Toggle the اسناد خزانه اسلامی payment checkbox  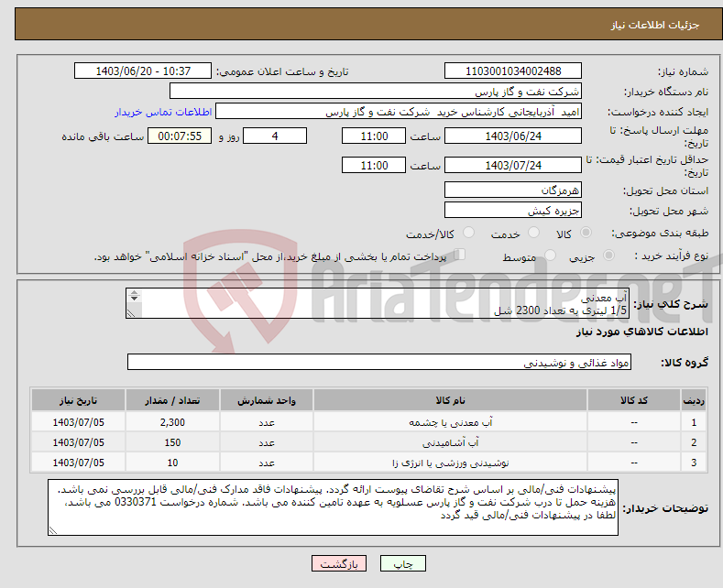pos(459,255)
